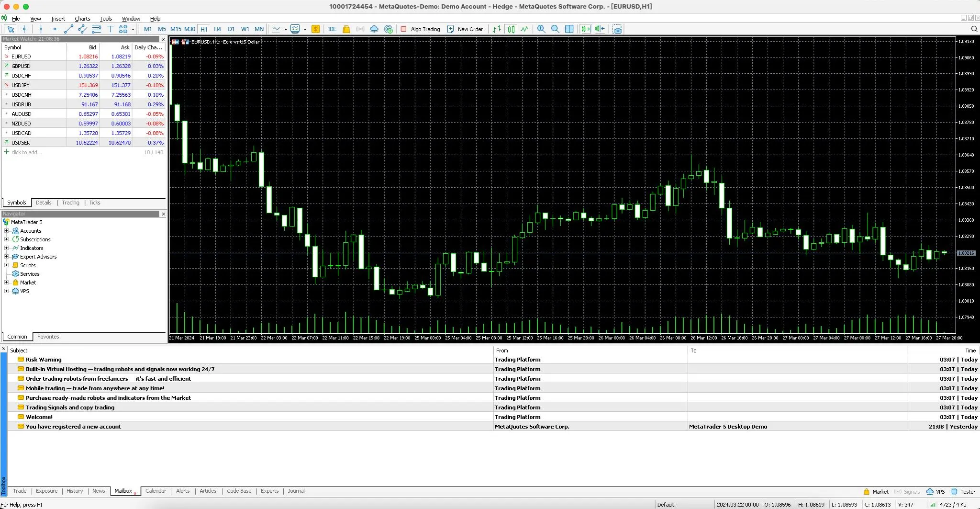
Task: Switch chart to candlesticks
Action: 511,29
